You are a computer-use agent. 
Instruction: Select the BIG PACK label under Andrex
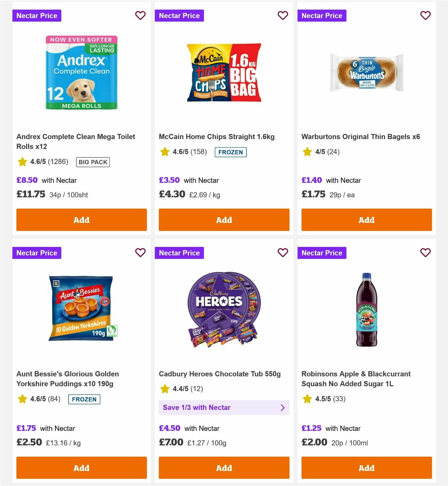click(x=93, y=162)
